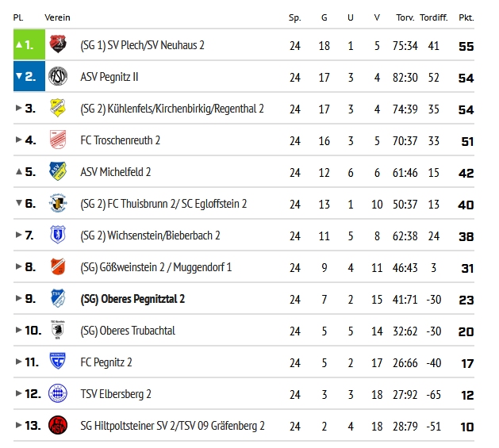This screenshot has width=499, height=448.
Task: Click the Pkt. column header
Action: click(x=466, y=17)
